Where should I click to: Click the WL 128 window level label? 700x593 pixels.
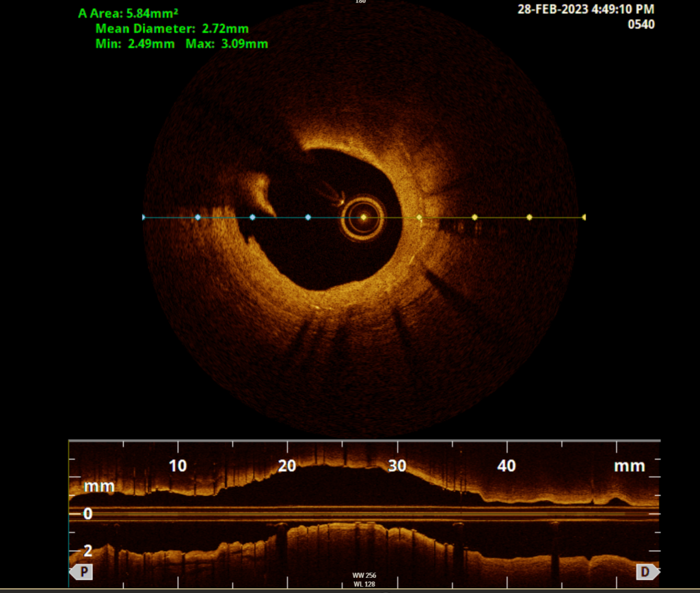tap(360, 585)
